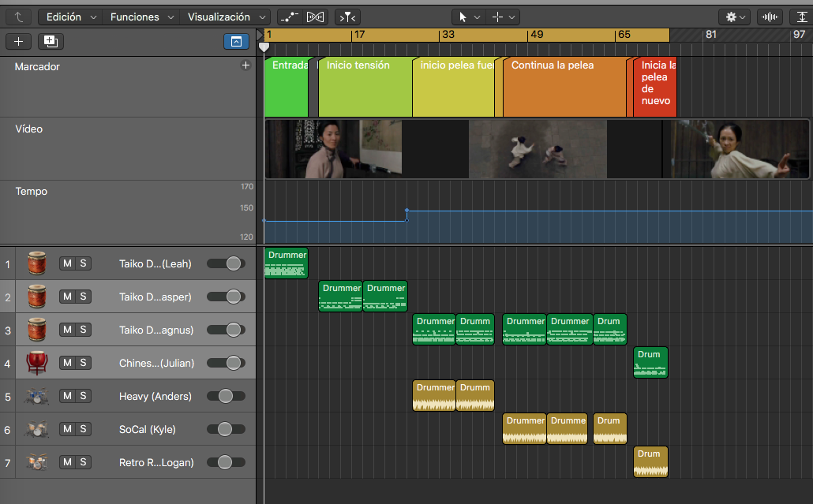
Task: Solo the Heavy (Anders) track
Action: point(83,396)
